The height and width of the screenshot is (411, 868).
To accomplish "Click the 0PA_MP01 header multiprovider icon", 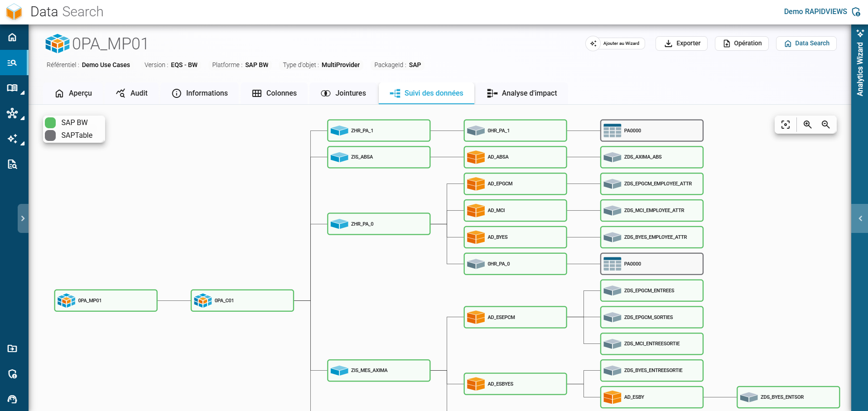I will click(58, 44).
